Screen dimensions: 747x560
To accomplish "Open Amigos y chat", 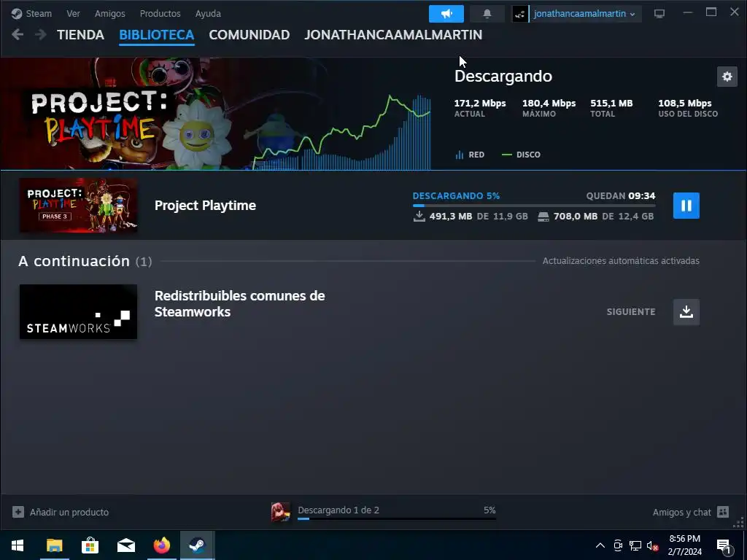I will coord(682,513).
